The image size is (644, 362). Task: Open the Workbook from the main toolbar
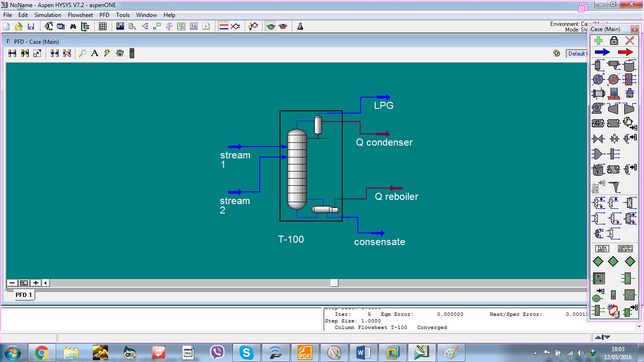click(102, 26)
